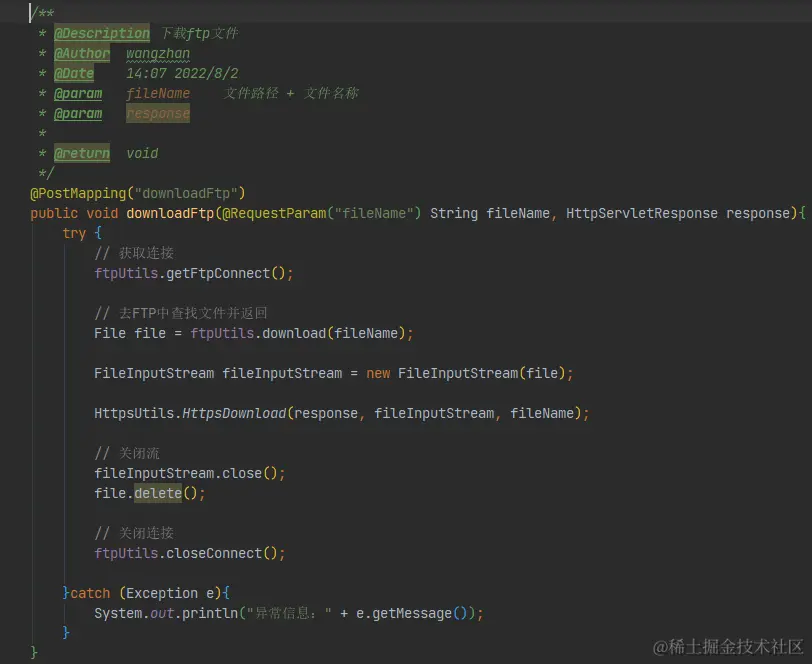Viewport: 812px width, 664px height.
Task: Click the Exception type in catch
Action: coord(162,594)
